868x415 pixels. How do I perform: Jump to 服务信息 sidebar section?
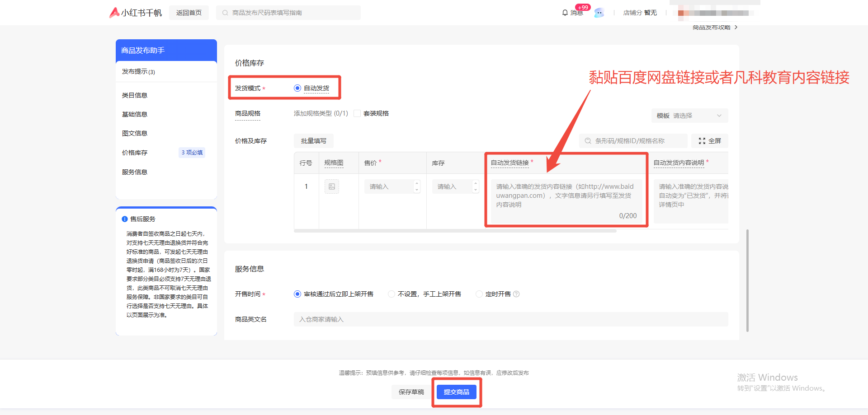[x=135, y=172]
